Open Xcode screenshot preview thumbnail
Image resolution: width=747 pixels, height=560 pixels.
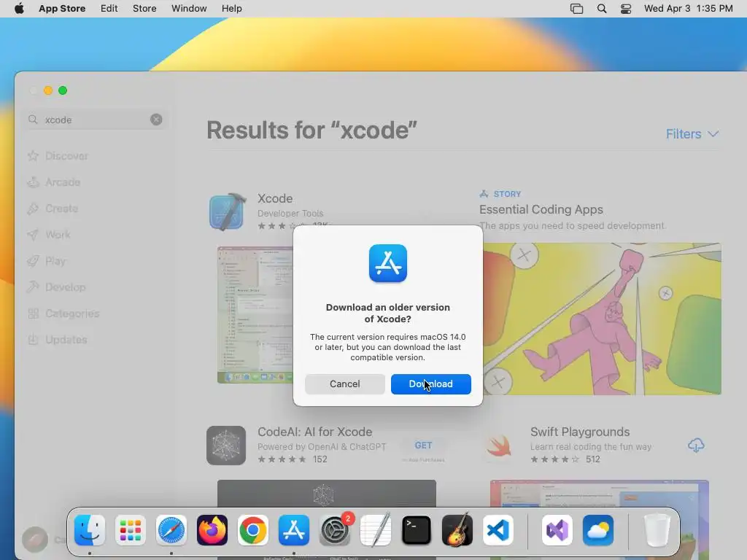pos(255,315)
